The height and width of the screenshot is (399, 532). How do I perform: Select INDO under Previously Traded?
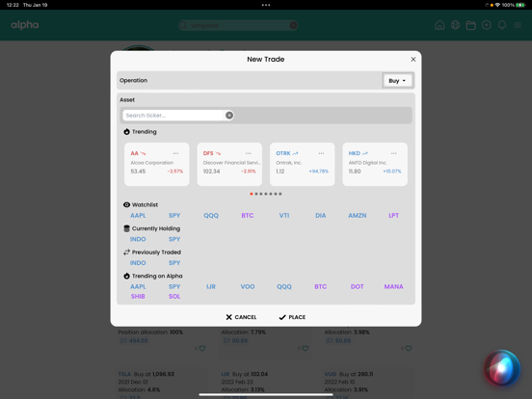pos(138,263)
